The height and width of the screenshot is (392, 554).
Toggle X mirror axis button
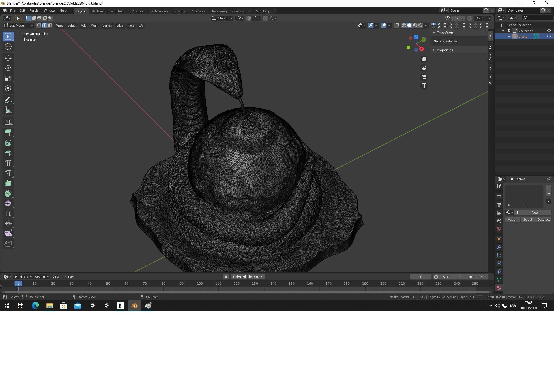pos(452,18)
